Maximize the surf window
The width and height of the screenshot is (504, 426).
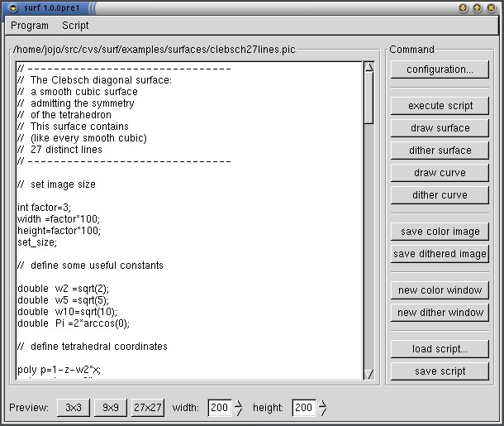(478, 7)
